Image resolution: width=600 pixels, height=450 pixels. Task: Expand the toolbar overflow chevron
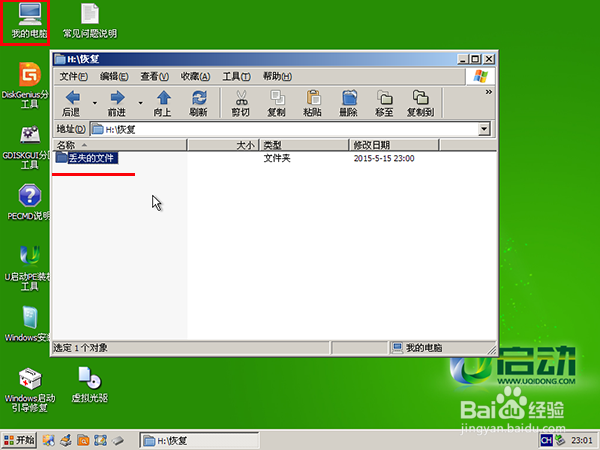click(489, 92)
